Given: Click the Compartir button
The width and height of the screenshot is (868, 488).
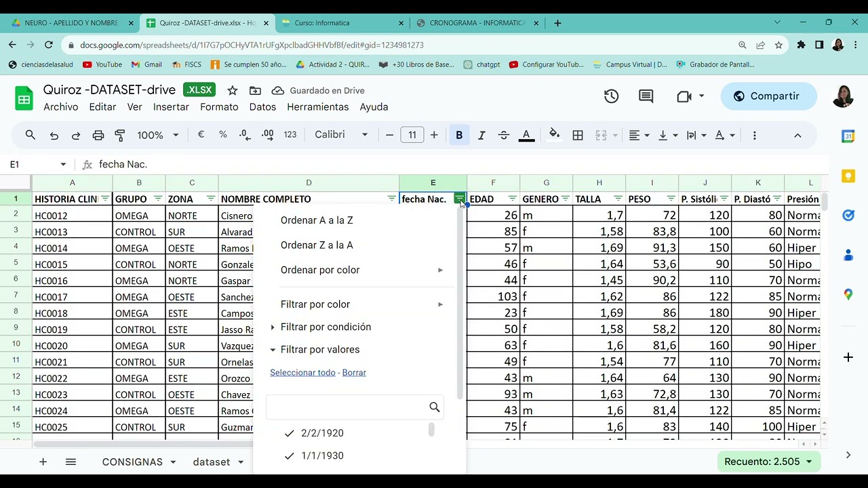Looking at the screenshot, I should (x=768, y=96).
